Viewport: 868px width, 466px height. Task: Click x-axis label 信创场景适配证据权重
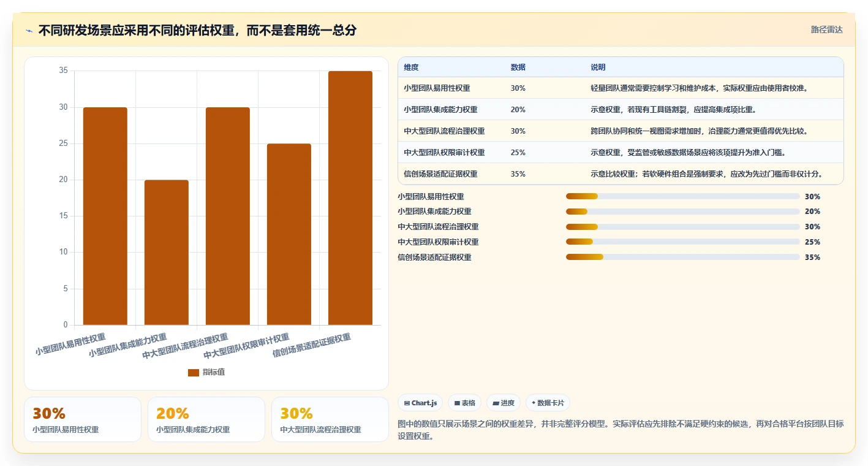coord(312,345)
